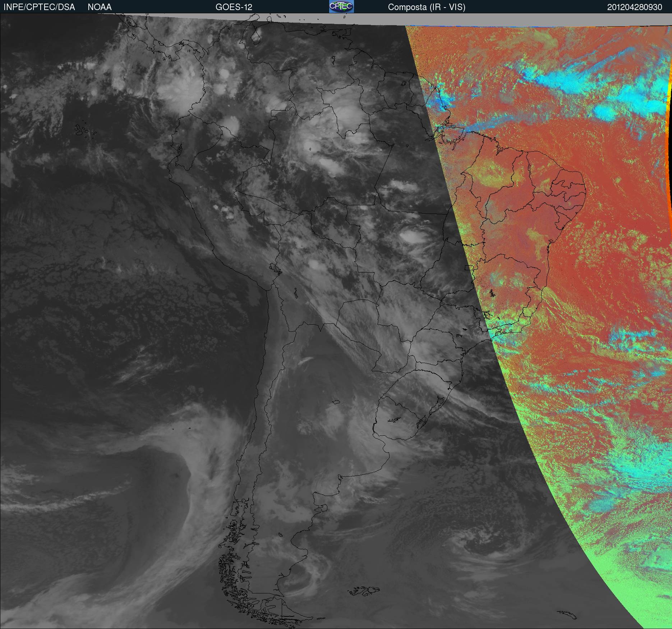Click the CPTEC logo in the header
This screenshot has height=629, width=672.
341,6
